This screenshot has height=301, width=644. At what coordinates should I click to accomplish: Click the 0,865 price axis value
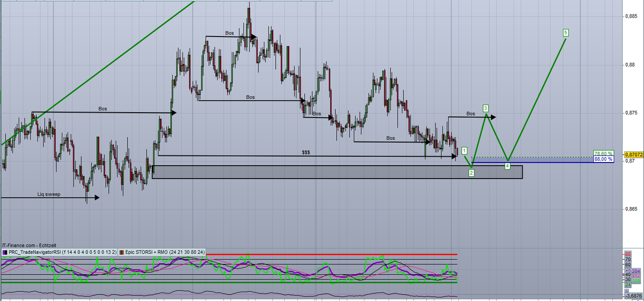click(632, 209)
